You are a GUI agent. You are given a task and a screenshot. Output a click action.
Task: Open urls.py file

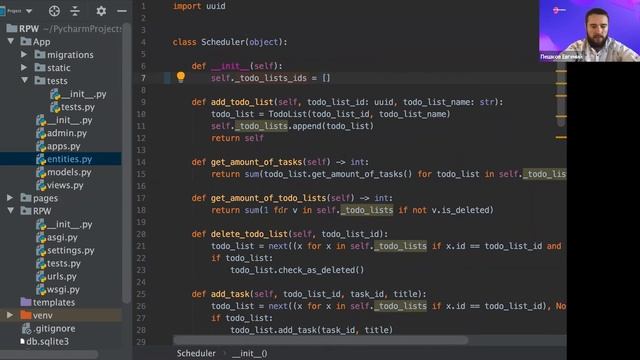point(62,276)
